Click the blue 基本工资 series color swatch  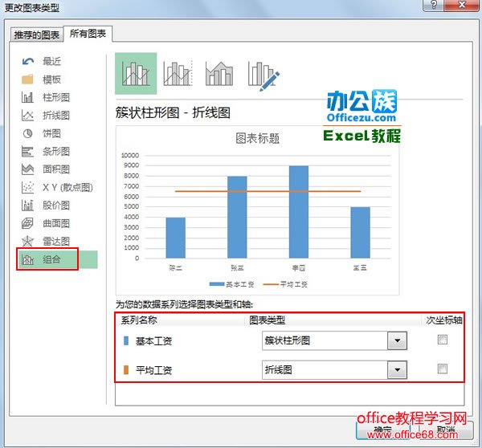coord(126,340)
